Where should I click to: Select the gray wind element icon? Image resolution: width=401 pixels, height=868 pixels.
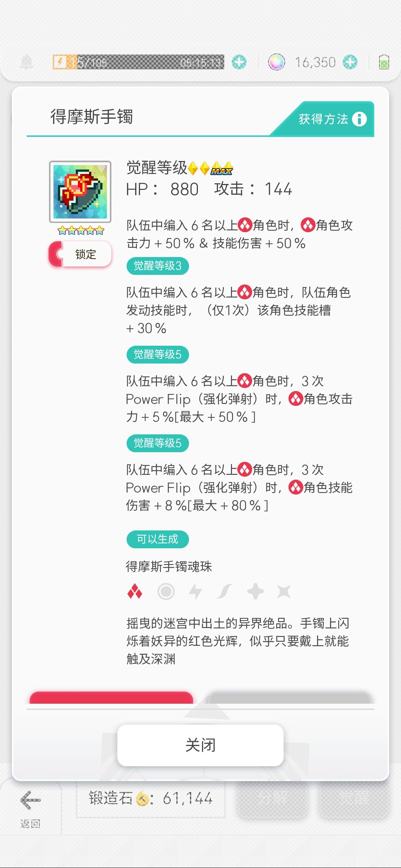click(x=225, y=592)
